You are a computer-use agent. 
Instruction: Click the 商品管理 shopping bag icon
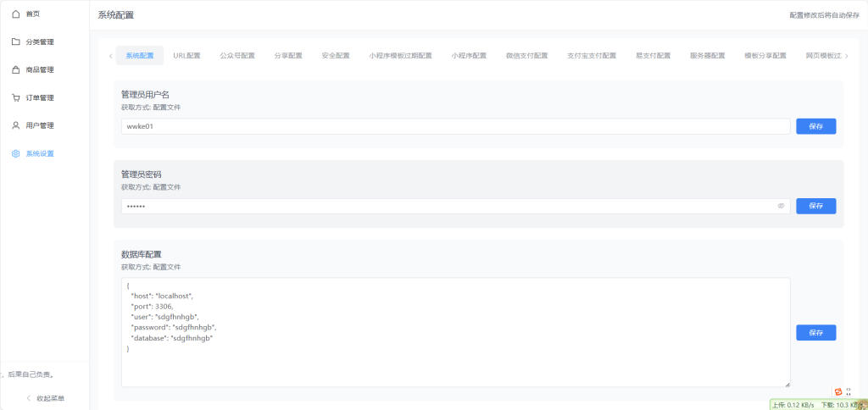coord(15,69)
